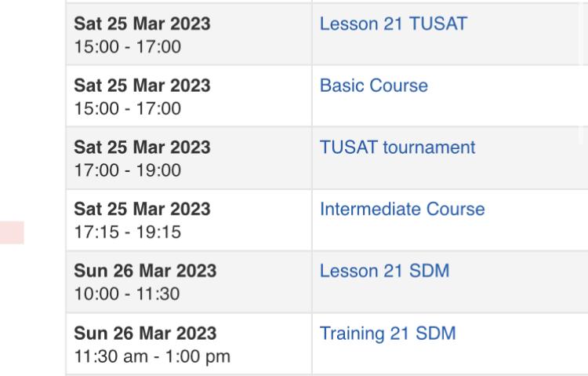Select the Sat 25 Mar date in Intermediate Course row

[x=142, y=210]
